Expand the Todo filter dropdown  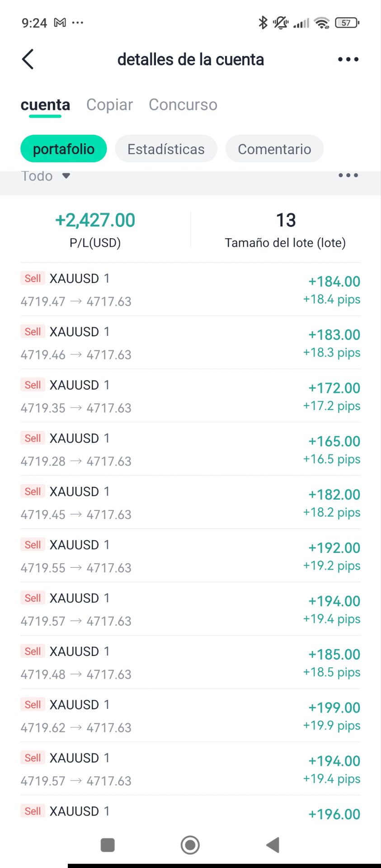[x=46, y=176]
